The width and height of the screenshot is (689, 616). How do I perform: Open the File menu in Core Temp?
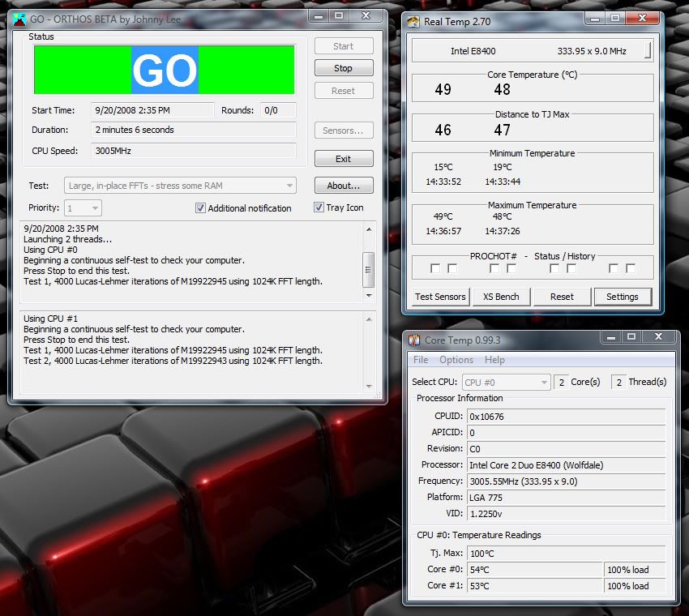421,360
